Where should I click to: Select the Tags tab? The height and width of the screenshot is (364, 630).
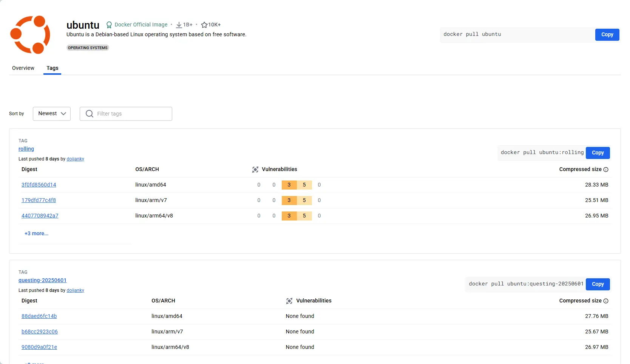coord(52,68)
